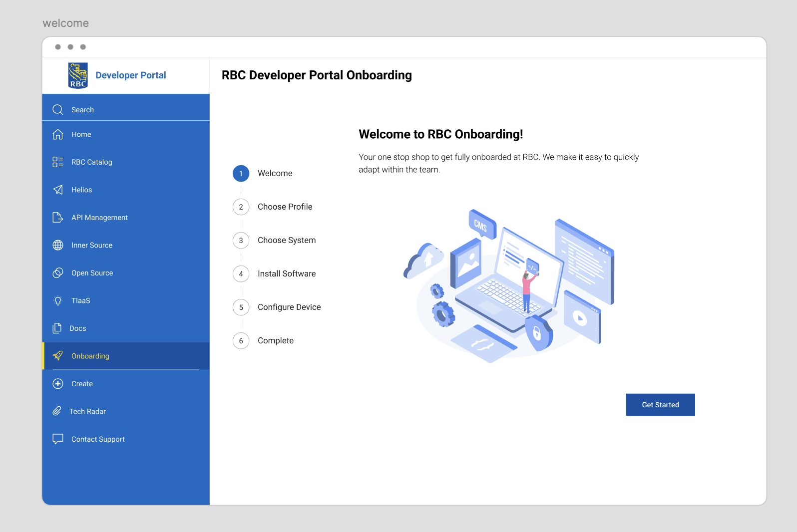The width and height of the screenshot is (797, 532).
Task: Click the RBC Developer Portal Onboarding heading
Action: (x=317, y=75)
